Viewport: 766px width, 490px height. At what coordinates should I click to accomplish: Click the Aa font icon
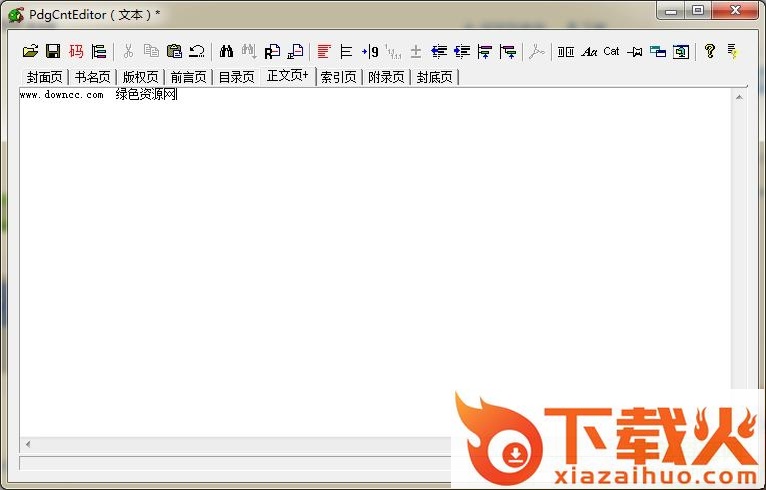589,51
